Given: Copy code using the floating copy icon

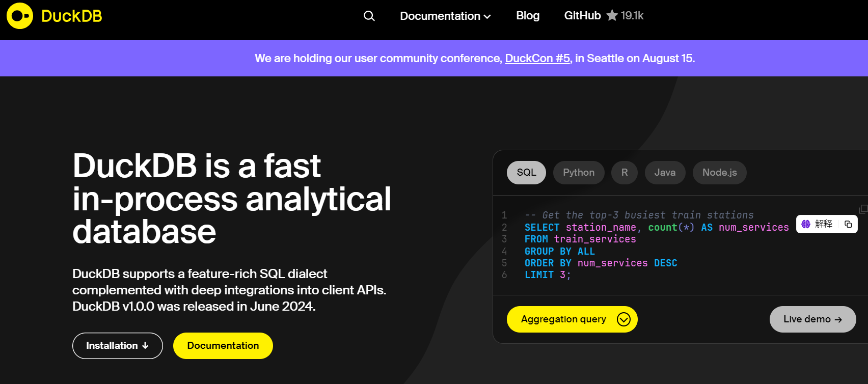Looking at the screenshot, I should (848, 224).
